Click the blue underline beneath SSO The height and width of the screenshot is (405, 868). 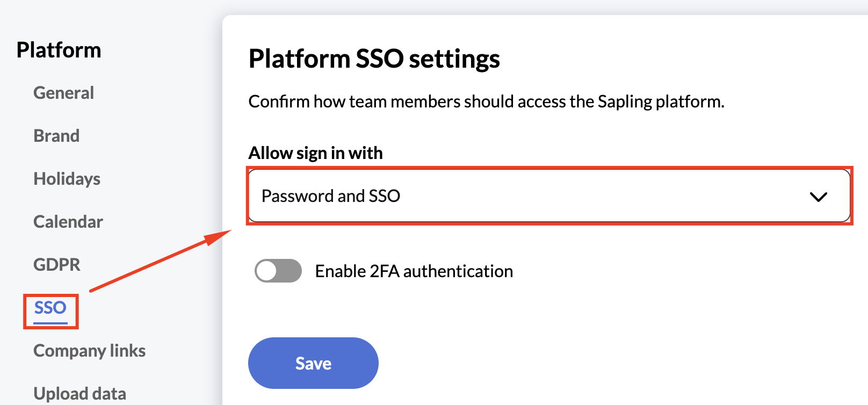50,323
